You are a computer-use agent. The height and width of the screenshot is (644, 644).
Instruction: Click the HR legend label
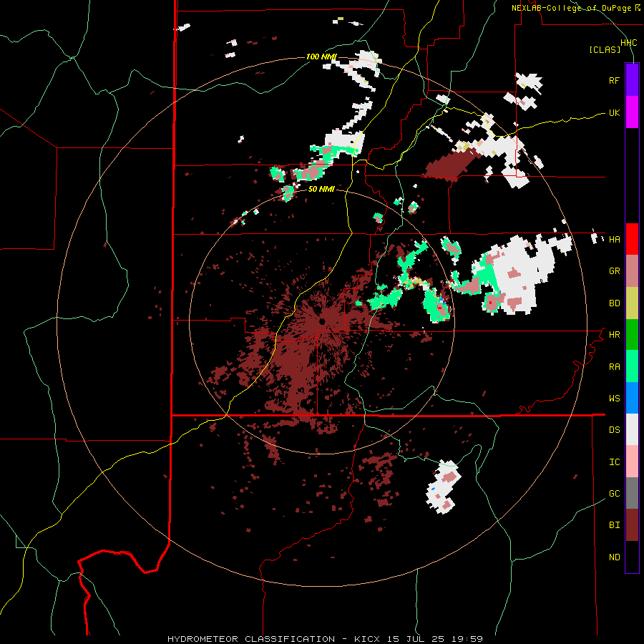point(614,335)
